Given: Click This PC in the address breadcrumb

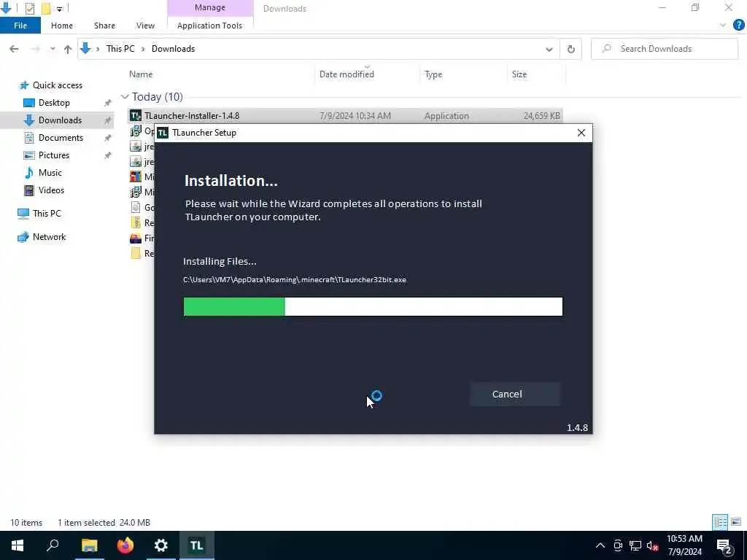Looking at the screenshot, I should (120, 49).
